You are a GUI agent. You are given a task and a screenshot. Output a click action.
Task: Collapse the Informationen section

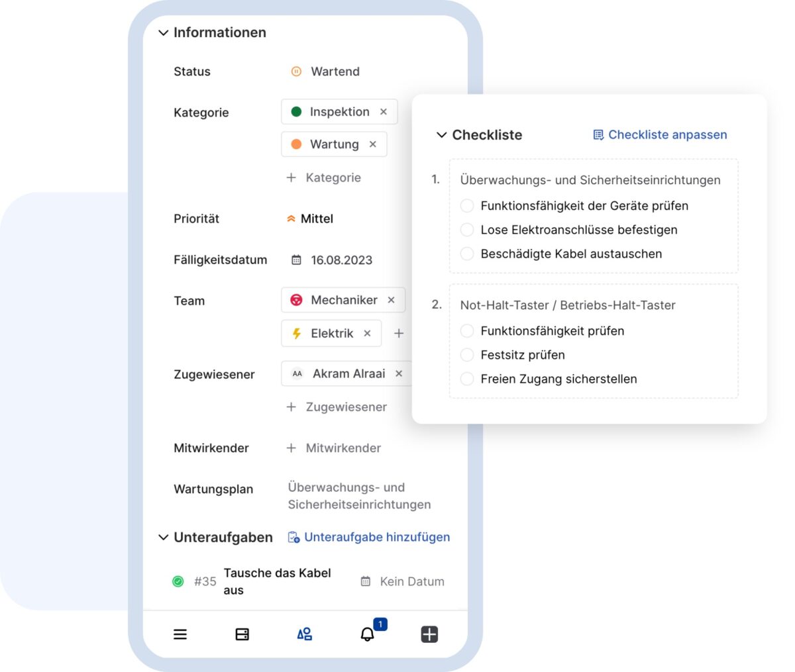(x=163, y=32)
